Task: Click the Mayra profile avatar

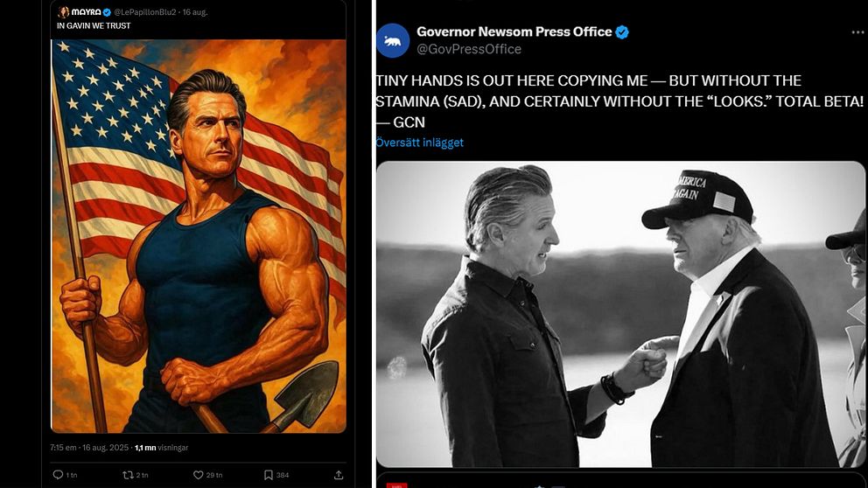Action: 64,12
